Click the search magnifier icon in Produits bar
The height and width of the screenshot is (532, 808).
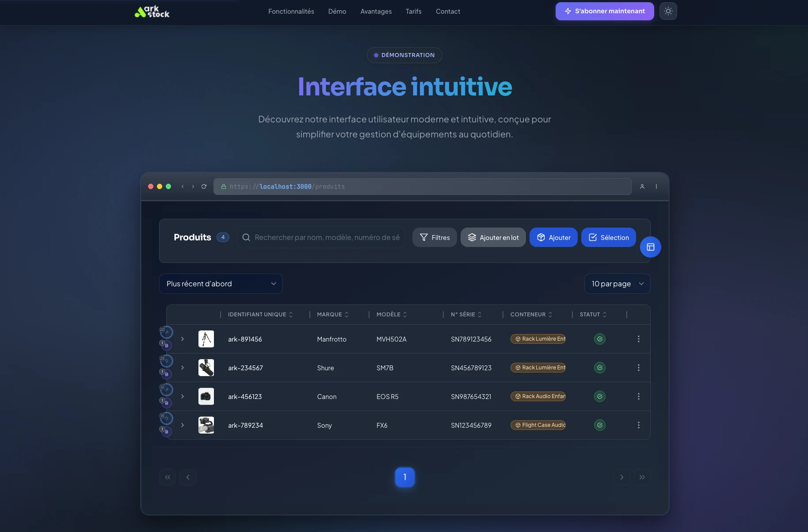246,237
